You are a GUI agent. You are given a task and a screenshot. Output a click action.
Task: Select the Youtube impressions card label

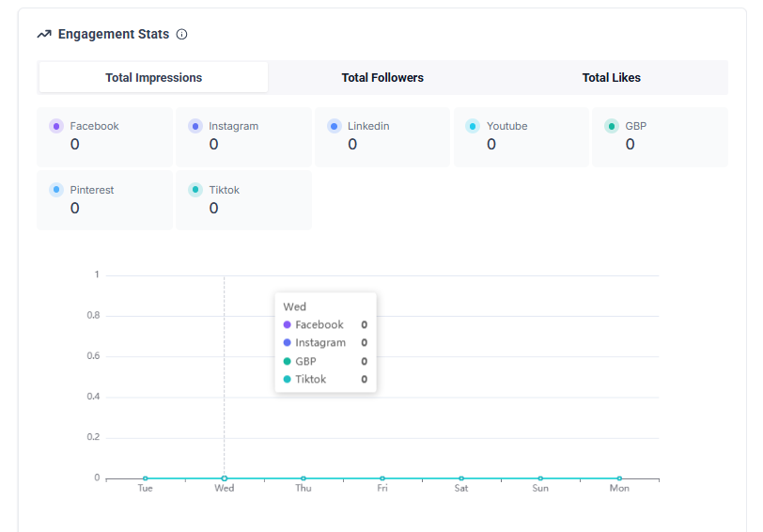coord(507,126)
